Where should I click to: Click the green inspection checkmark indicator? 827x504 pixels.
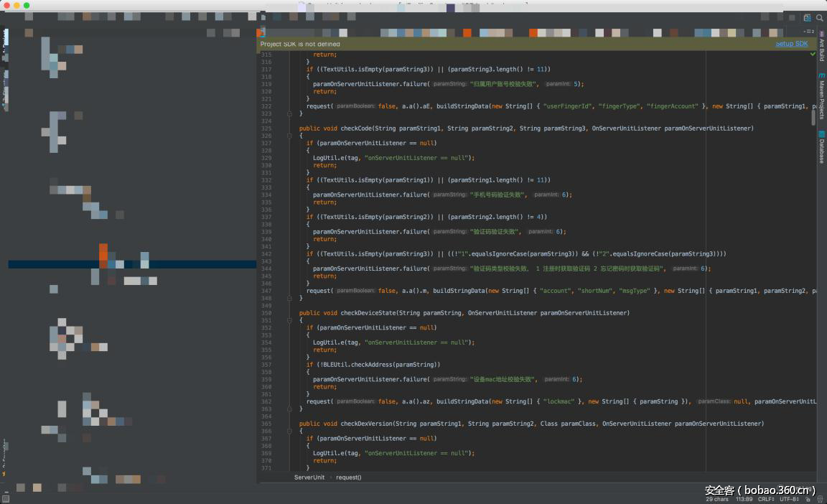(x=813, y=54)
